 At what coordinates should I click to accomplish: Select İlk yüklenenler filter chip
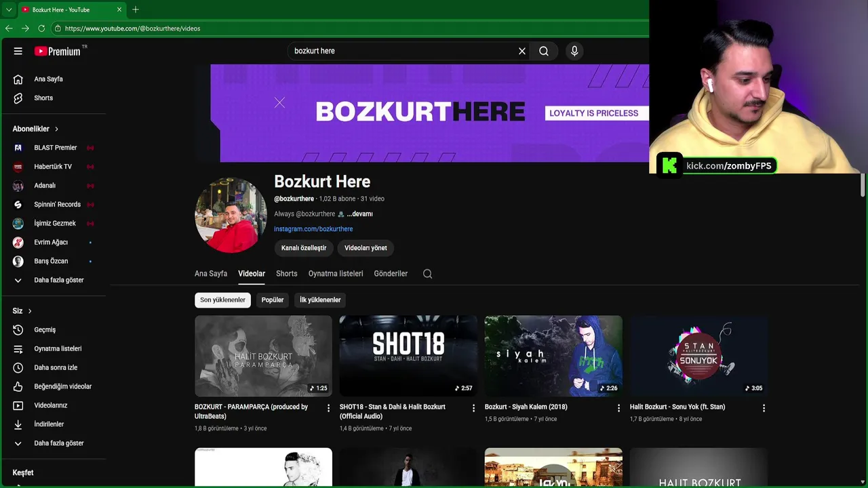(x=320, y=300)
